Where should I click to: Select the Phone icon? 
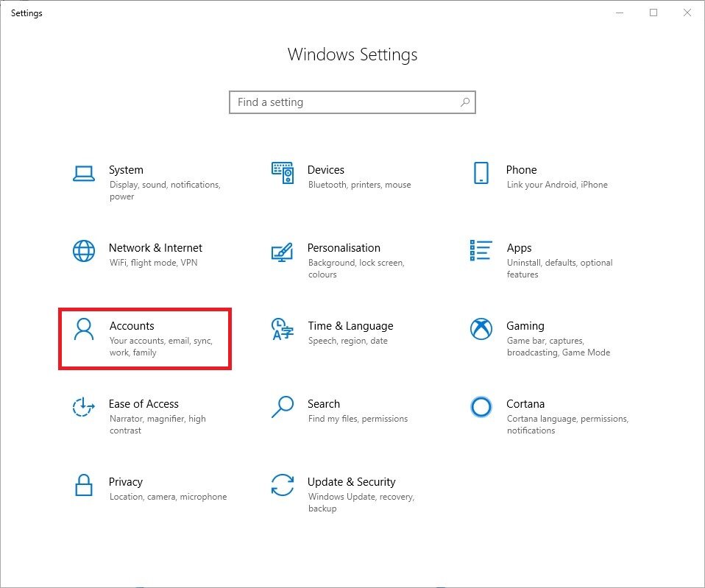(x=481, y=173)
